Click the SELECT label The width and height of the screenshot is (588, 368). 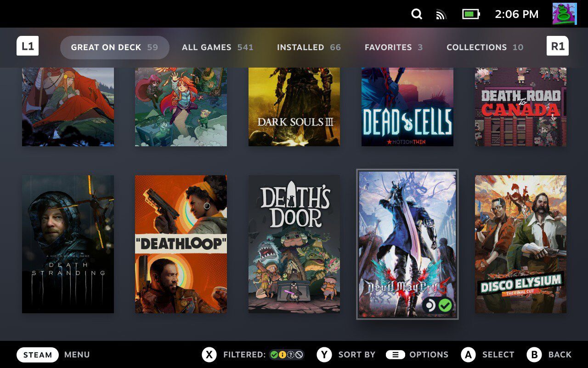click(x=498, y=355)
